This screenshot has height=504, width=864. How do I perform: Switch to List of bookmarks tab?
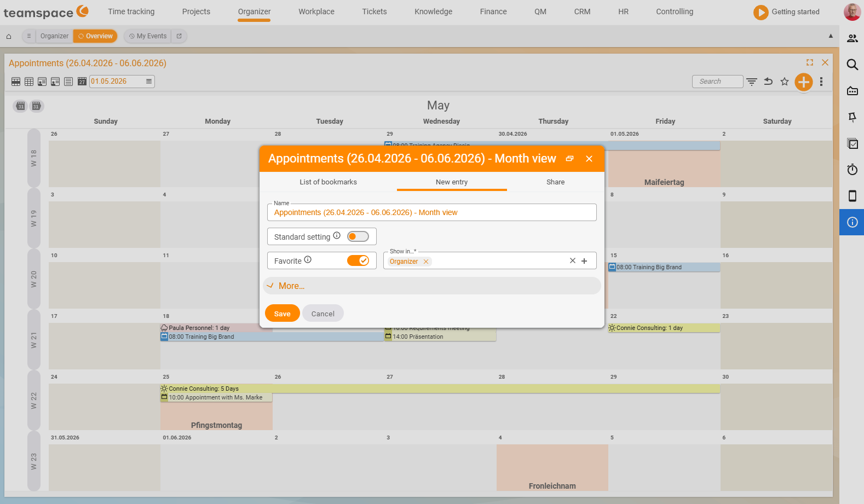click(328, 182)
